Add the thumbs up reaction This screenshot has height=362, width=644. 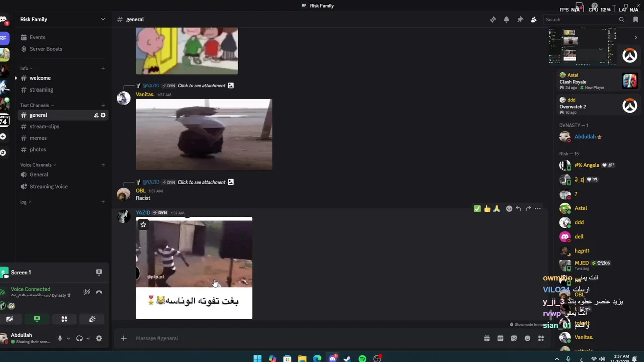click(x=487, y=209)
